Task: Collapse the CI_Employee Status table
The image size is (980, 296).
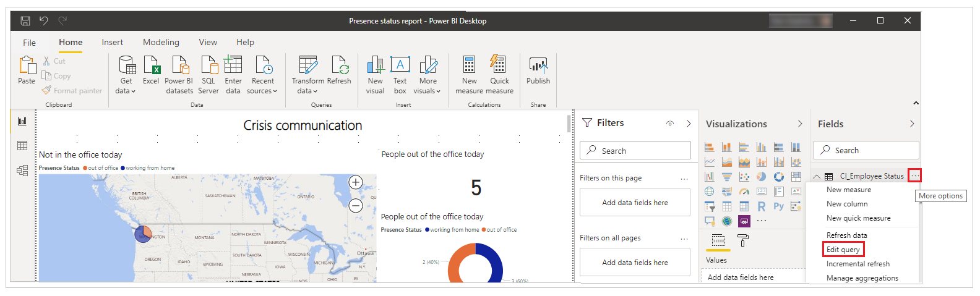Action: tap(817, 177)
